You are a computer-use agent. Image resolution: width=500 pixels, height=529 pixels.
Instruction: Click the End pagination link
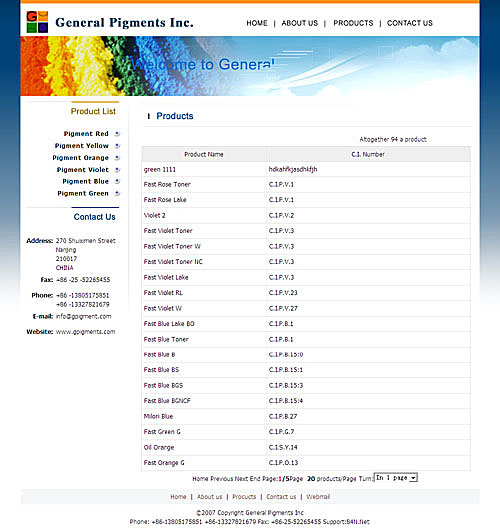[x=254, y=479]
